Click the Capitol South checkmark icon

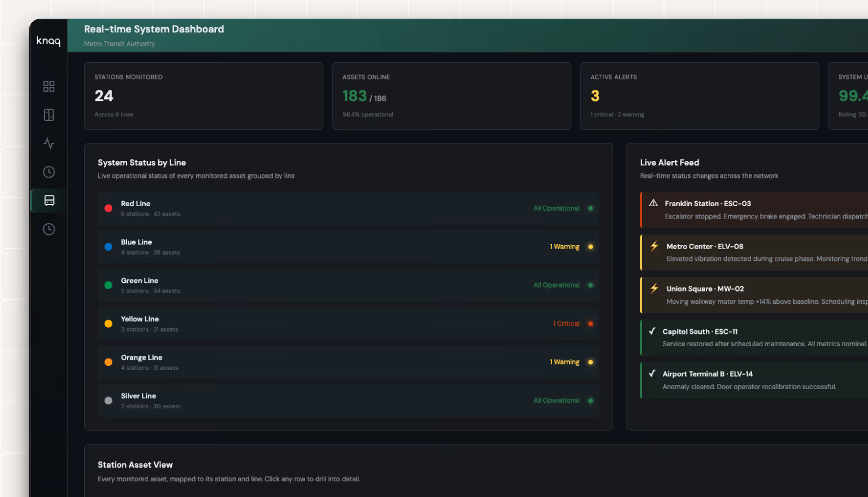(652, 331)
